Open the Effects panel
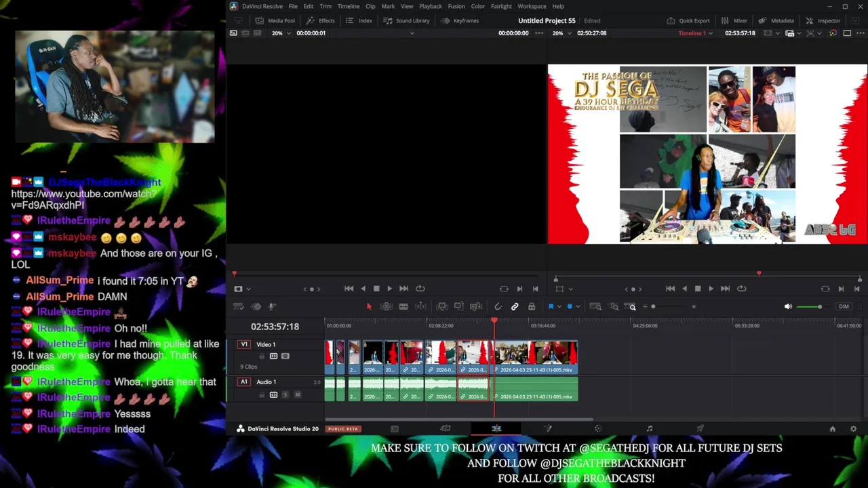Image resolution: width=868 pixels, height=488 pixels. (321, 20)
